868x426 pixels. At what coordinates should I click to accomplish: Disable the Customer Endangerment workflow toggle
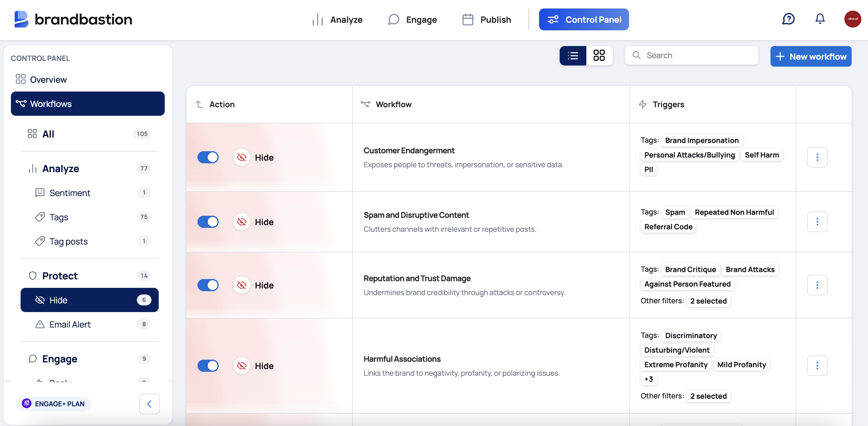(x=208, y=157)
